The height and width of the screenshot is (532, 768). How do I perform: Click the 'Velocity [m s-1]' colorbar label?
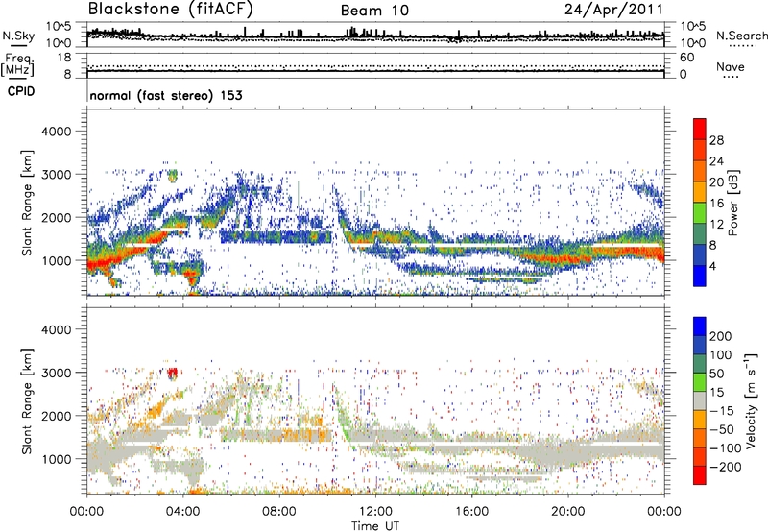pyautogui.click(x=751, y=400)
